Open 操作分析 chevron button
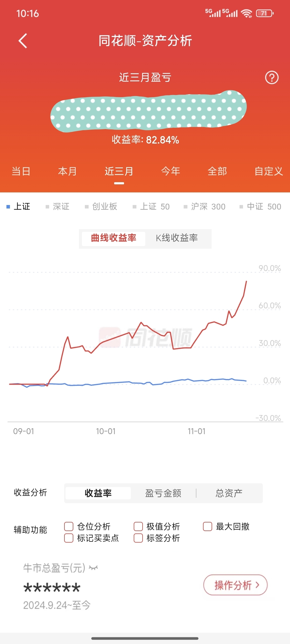This screenshot has width=290, height=644. [x=235, y=585]
